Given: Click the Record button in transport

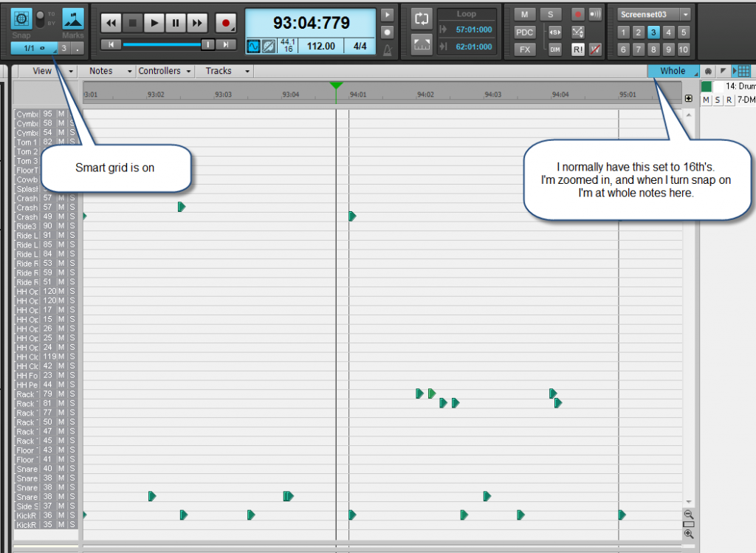Looking at the screenshot, I should (226, 23).
